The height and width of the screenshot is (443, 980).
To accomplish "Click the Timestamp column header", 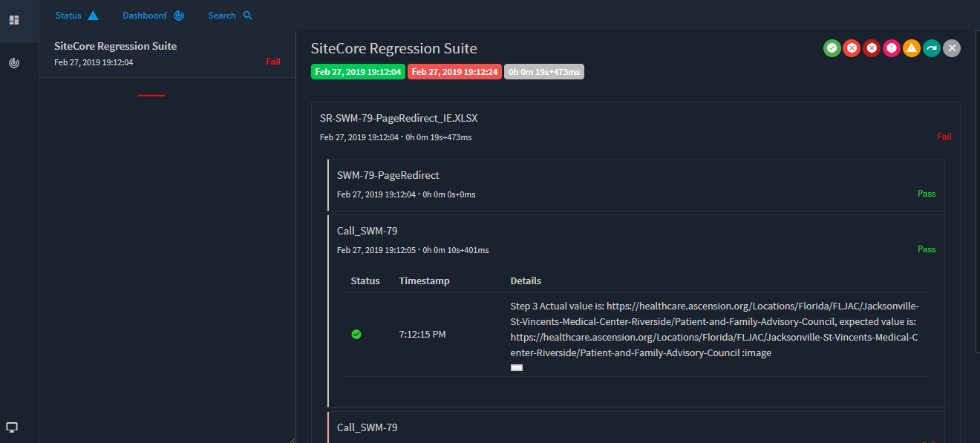I will tap(424, 281).
